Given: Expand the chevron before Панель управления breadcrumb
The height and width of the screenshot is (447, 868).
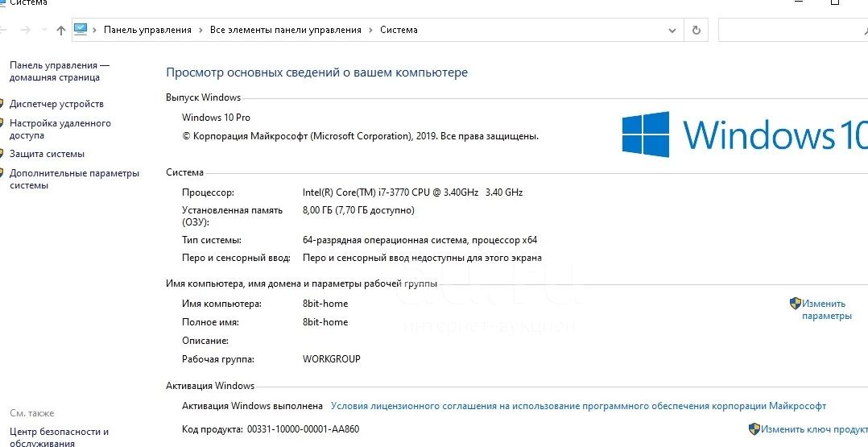Looking at the screenshot, I should pyautogui.click(x=95, y=31).
